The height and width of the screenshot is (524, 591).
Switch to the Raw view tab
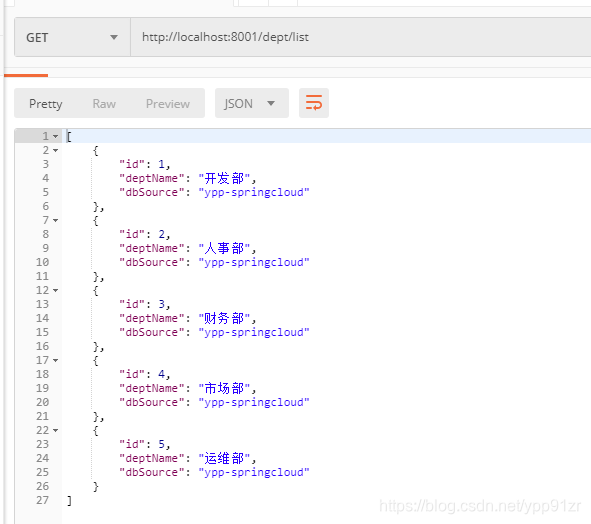pos(104,104)
